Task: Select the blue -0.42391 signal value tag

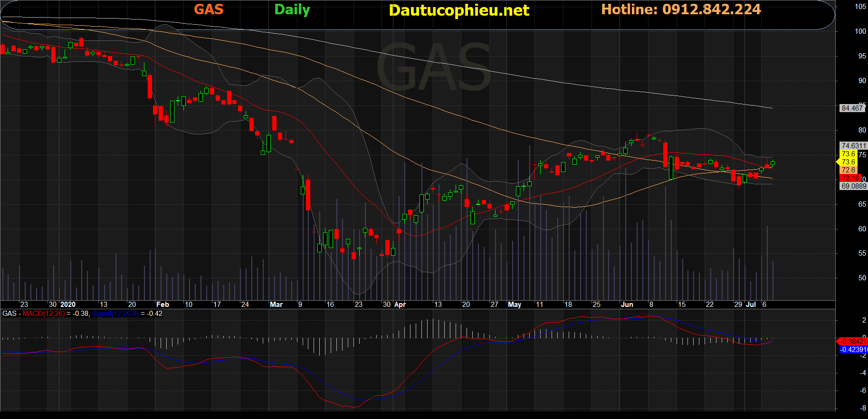Action: pyautogui.click(x=853, y=350)
